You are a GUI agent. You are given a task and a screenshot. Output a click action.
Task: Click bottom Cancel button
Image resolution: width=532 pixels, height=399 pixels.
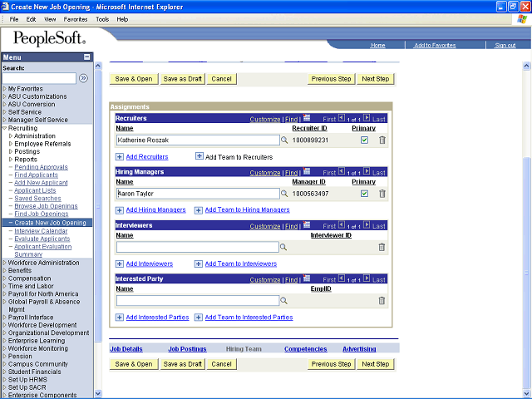(222, 364)
